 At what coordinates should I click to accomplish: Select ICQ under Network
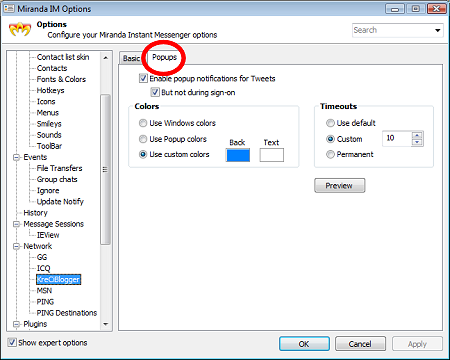pos(43,268)
